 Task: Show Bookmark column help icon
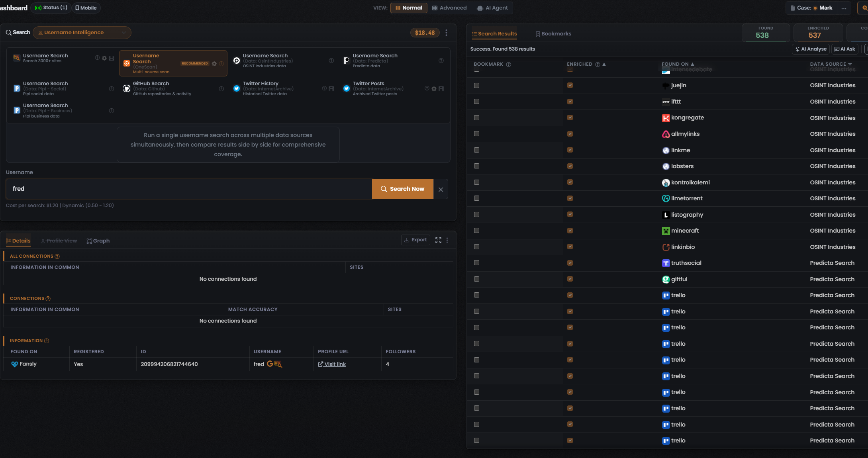508,65
